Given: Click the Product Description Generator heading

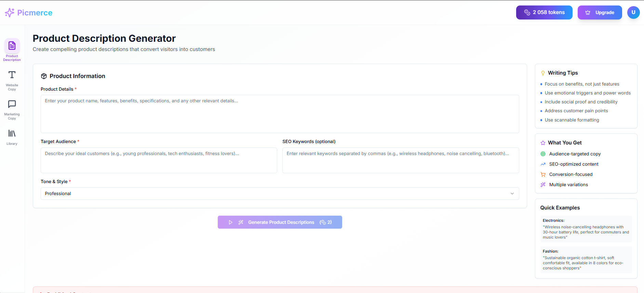Looking at the screenshot, I should point(104,38).
